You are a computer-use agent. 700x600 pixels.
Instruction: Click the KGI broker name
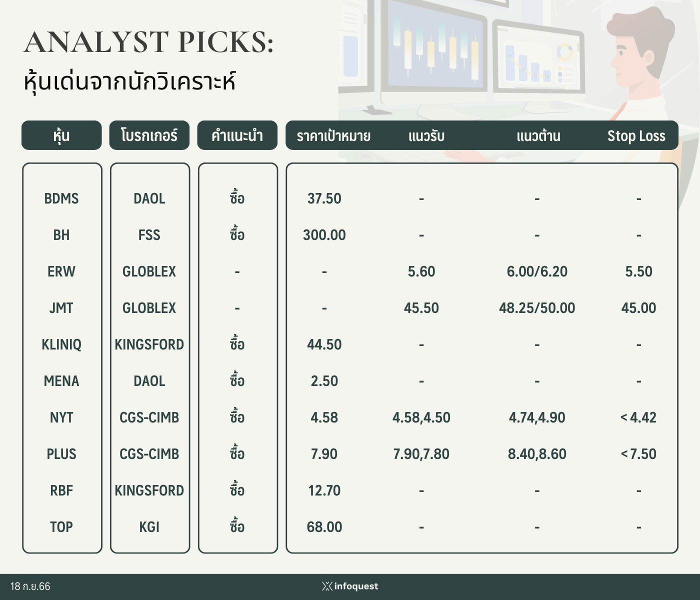click(149, 527)
